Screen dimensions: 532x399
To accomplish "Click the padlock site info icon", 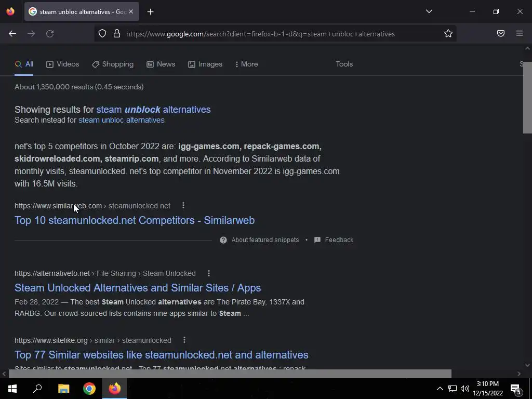I will pyautogui.click(x=117, y=34).
